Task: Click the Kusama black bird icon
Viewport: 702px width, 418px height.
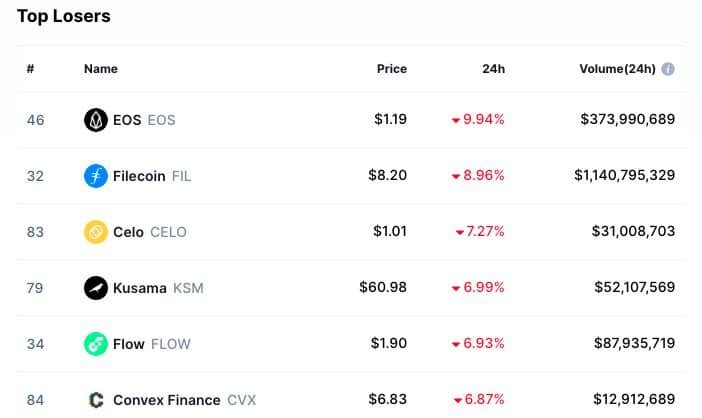Action: pos(96,288)
